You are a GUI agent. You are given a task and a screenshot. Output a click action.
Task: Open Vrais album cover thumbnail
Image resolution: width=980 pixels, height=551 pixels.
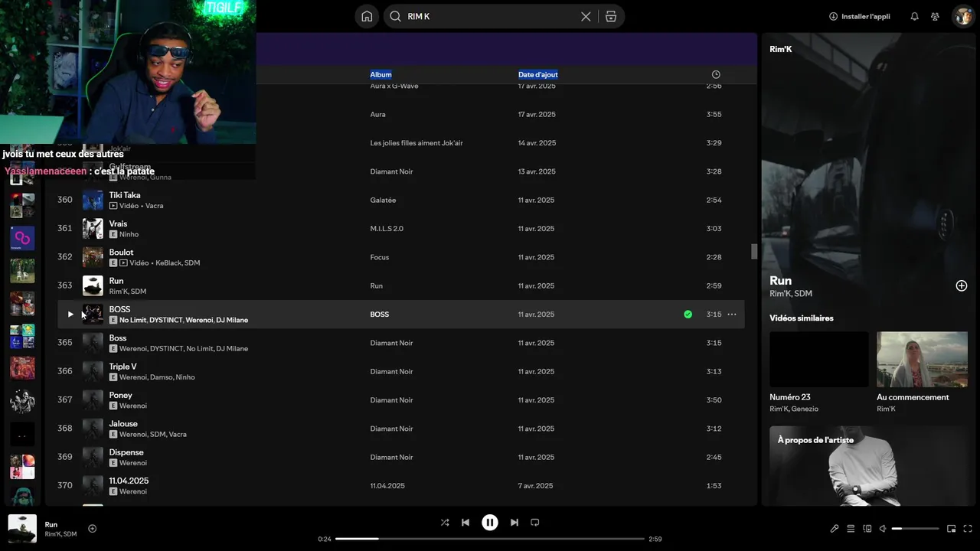(x=93, y=229)
